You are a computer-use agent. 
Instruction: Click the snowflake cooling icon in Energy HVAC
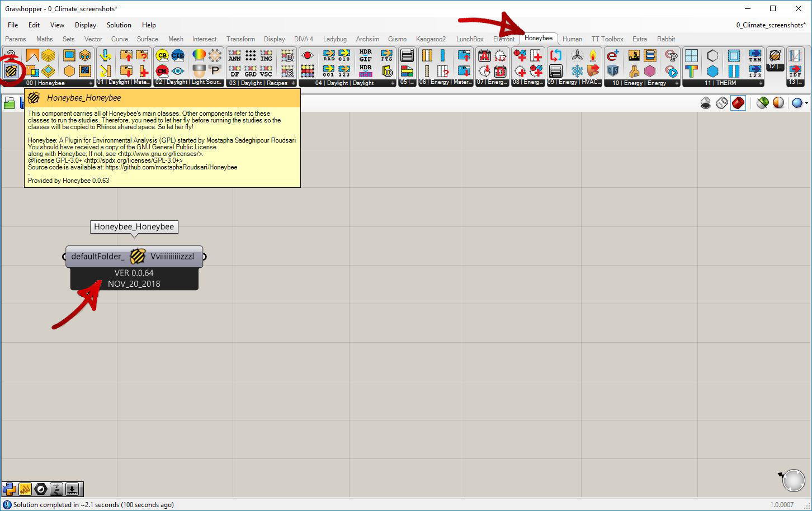[577, 71]
